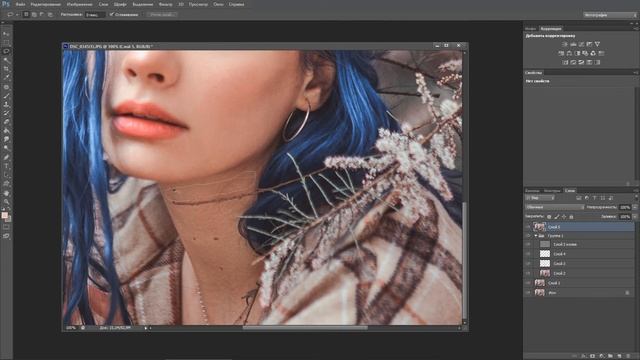
Task: Select the Lasso tool in the toolbox
Action: 6,51
